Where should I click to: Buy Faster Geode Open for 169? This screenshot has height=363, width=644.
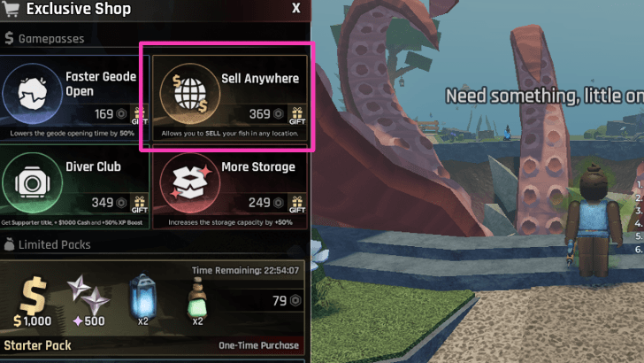coord(110,114)
